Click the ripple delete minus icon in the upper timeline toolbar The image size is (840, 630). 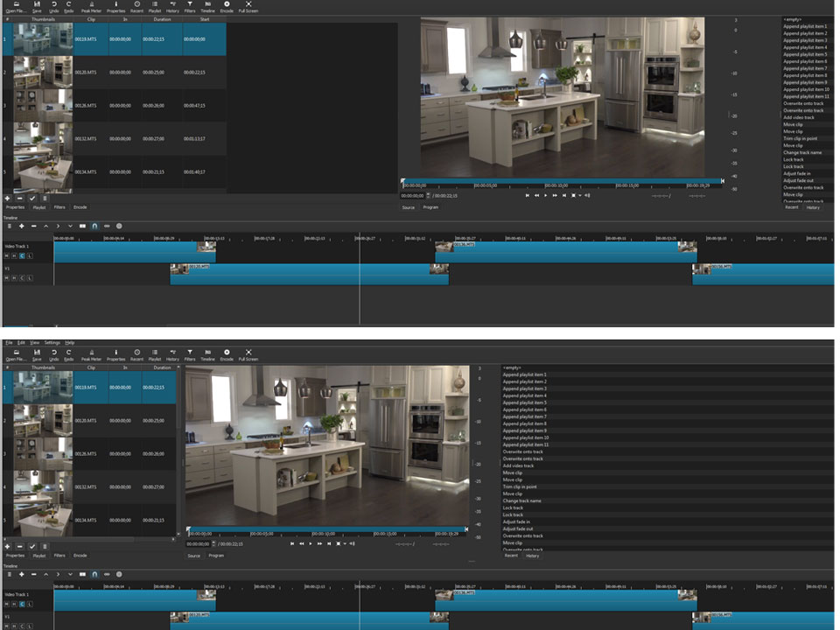tap(34, 226)
